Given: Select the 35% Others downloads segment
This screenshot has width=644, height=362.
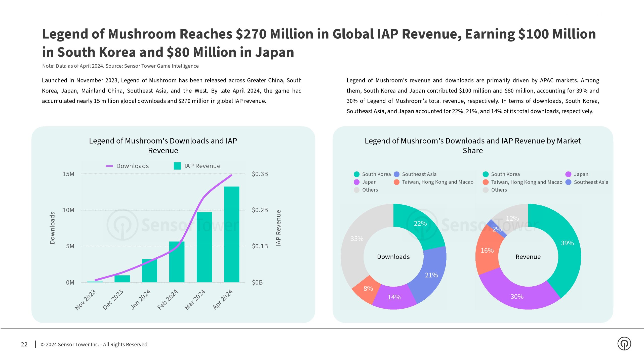Looking at the screenshot, I should 357,239.
